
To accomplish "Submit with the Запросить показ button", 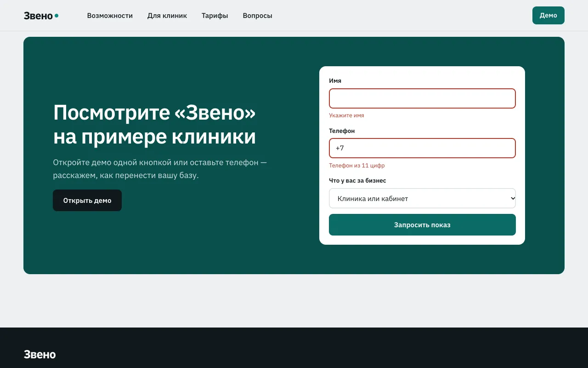I will coord(422,225).
